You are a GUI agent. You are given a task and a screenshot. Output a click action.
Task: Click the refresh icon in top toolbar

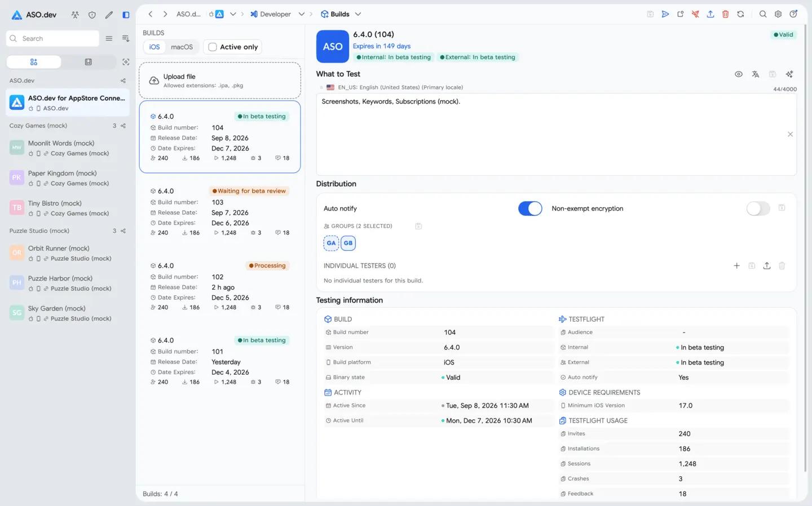741,14
